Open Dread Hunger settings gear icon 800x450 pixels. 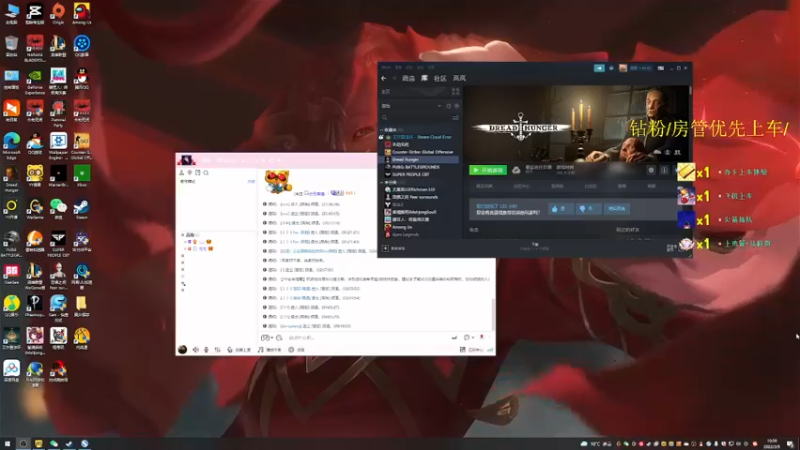[651, 170]
